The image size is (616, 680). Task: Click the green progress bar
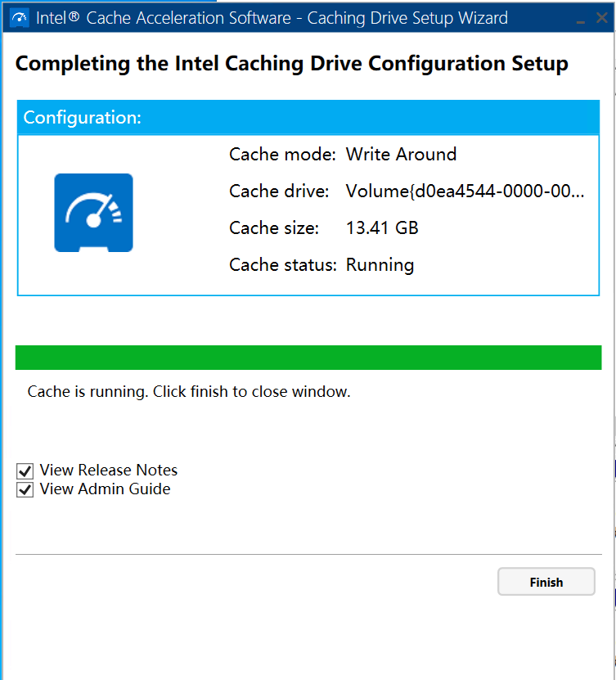[x=308, y=358]
